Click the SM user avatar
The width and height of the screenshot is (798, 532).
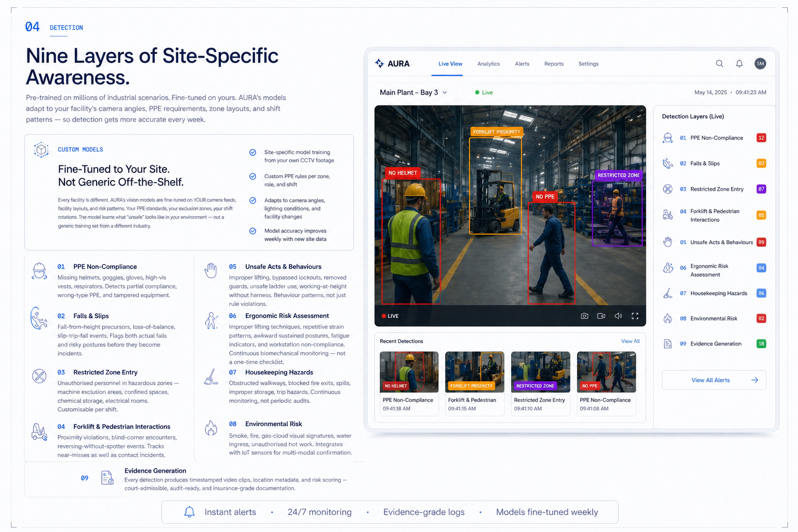coord(760,63)
